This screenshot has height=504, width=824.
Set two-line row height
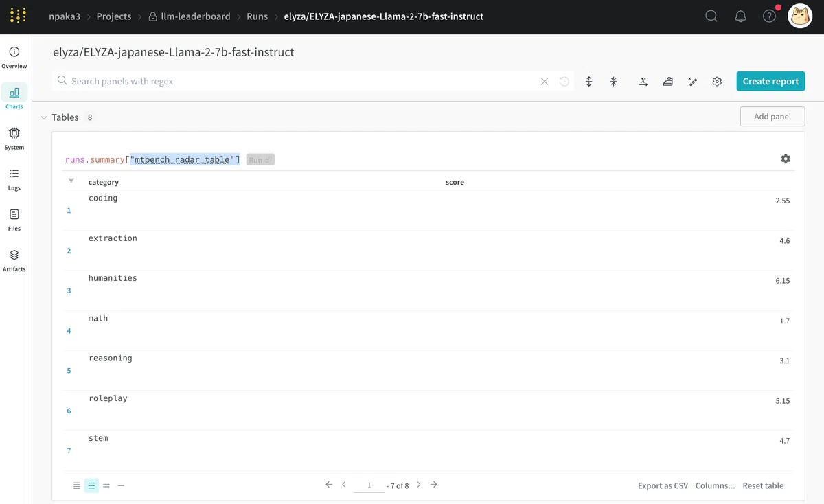point(106,485)
